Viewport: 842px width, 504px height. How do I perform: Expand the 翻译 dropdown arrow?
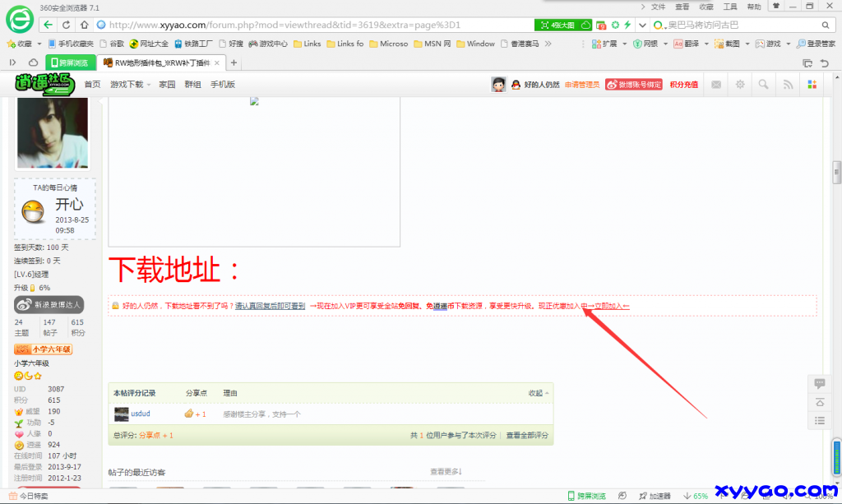(x=706, y=44)
